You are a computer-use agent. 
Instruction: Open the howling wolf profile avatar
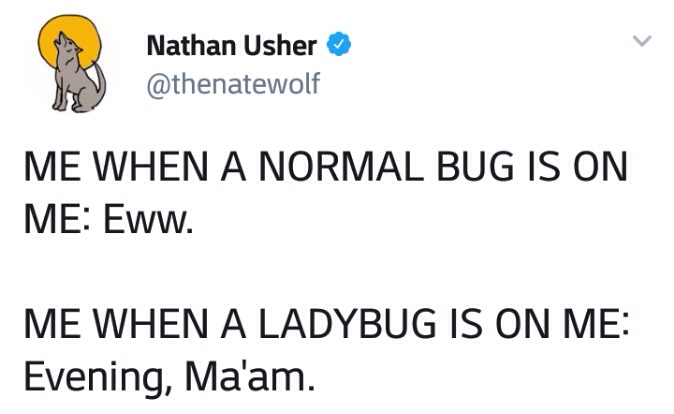pos(72,64)
